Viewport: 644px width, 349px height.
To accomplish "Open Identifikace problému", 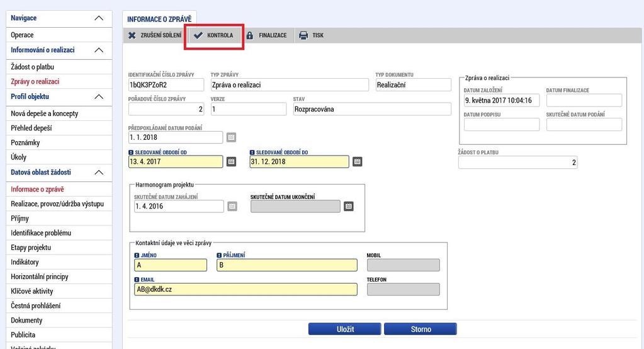I will pyautogui.click(x=59, y=232).
